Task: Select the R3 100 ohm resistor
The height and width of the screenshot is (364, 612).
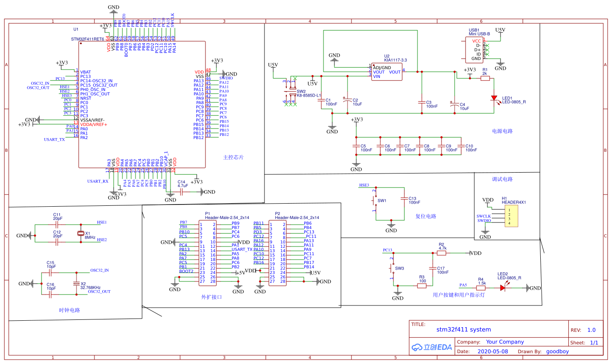Action: (x=422, y=286)
